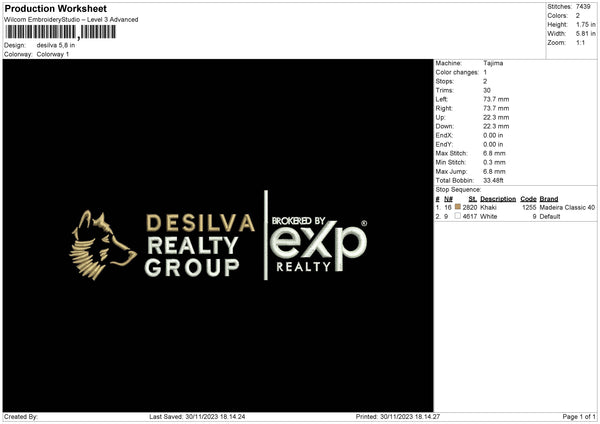Screen dimensions: 600x424
Task: Click the 'Description' column header
Action: [x=498, y=199]
